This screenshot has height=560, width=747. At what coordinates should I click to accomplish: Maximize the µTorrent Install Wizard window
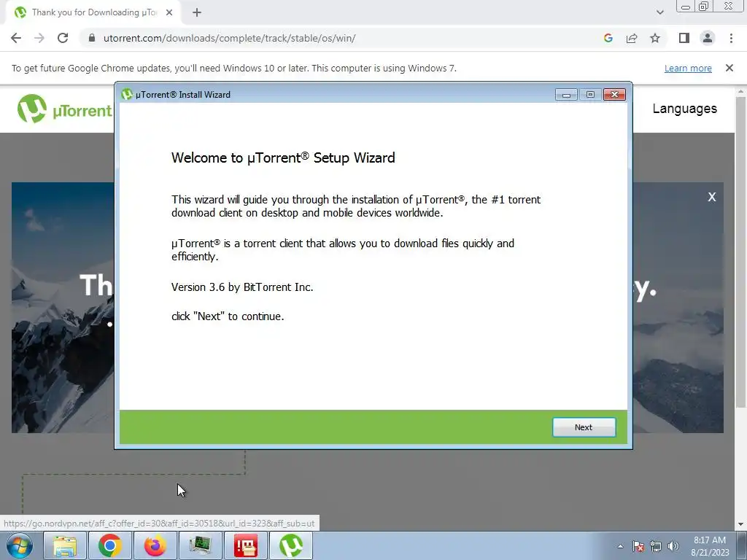tap(590, 94)
